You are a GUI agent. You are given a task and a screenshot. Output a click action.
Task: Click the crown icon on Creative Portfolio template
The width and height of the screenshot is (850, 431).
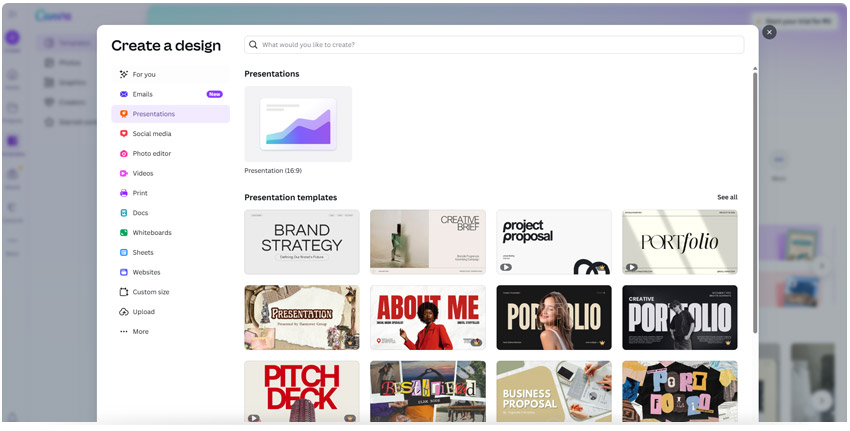point(726,342)
